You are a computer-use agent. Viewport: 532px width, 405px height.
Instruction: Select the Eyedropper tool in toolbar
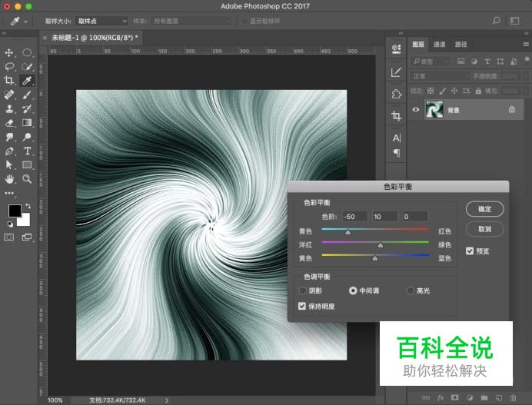tap(27, 80)
